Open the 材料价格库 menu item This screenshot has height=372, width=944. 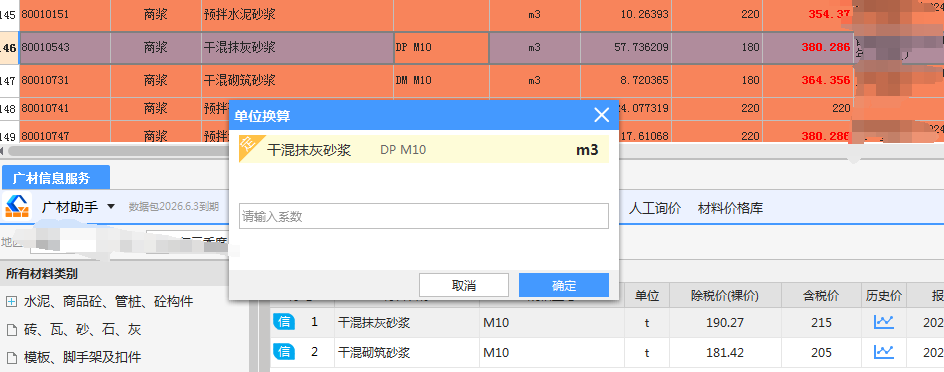coord(730,208)
